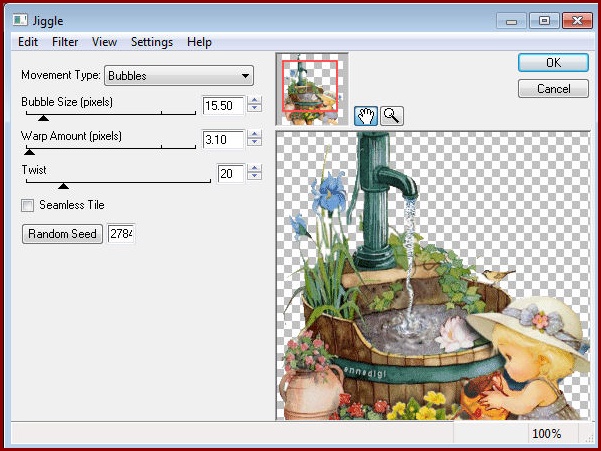Open the View menu
This screenshot has height=451, width=601.
point(104,41)
